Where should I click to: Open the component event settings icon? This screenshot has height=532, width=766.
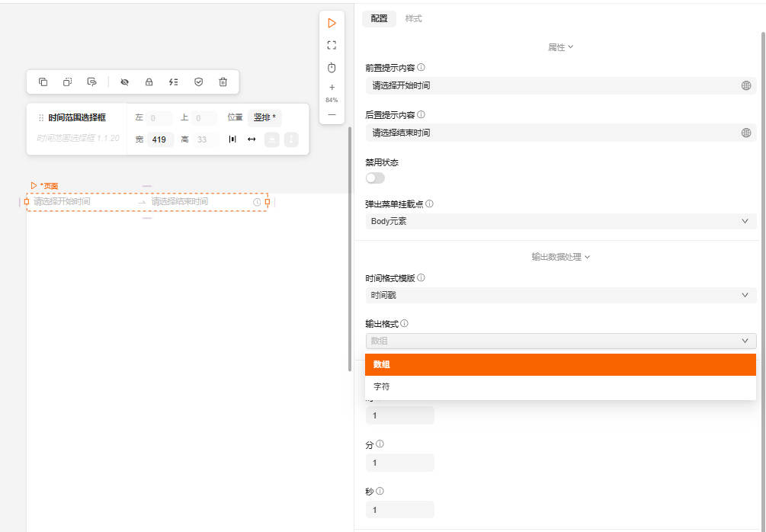(x=173, y=82)
